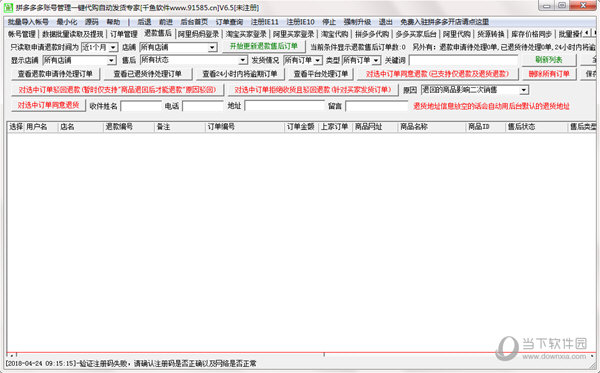This screenshot has height=373, width=600.
Task: Click 对选中订单驳回退款 button
Action: click(x=117, y=90)
